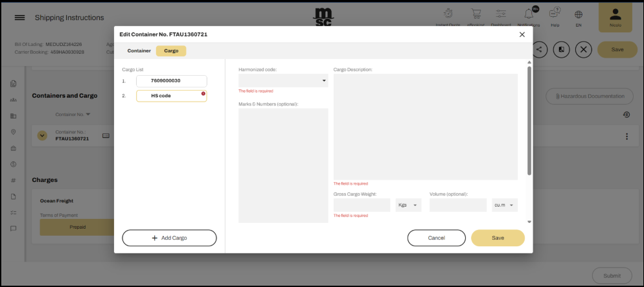The height and width of the screenshot is (287, 644).
Task: Click the dialog Save button
Action: [x=498, y=238]
